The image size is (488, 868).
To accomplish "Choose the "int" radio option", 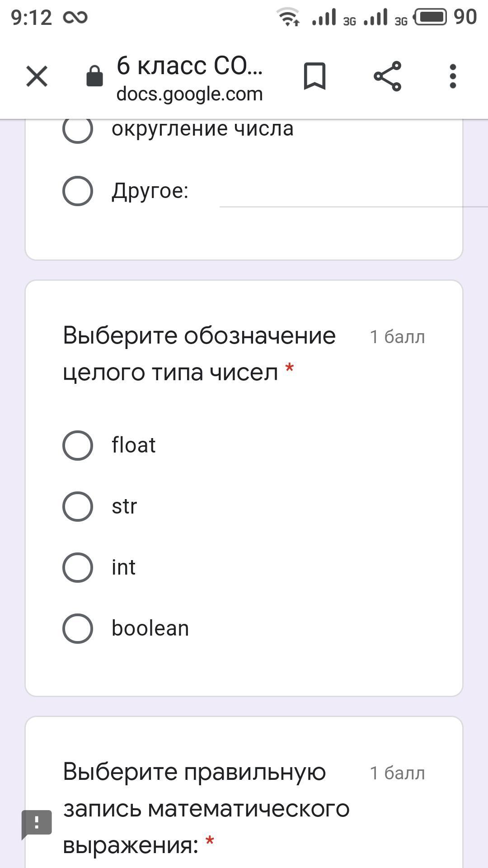I will (x=78, y=567).
